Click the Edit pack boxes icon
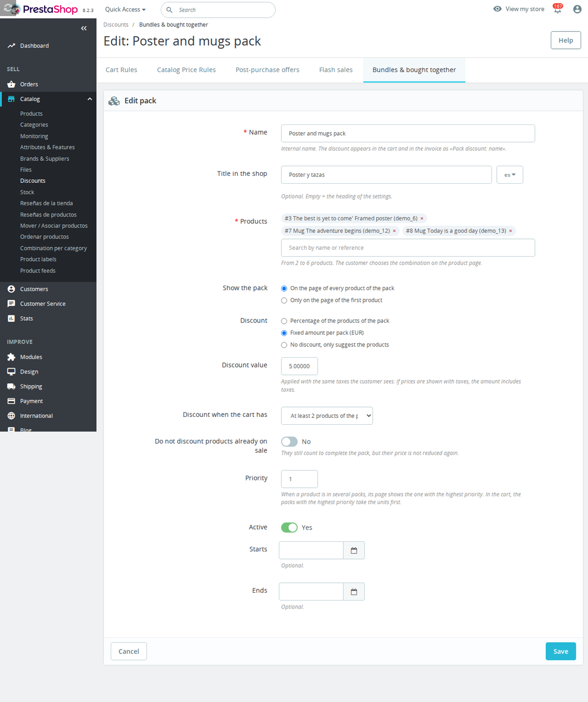588x702 pixels. [114, 101]
